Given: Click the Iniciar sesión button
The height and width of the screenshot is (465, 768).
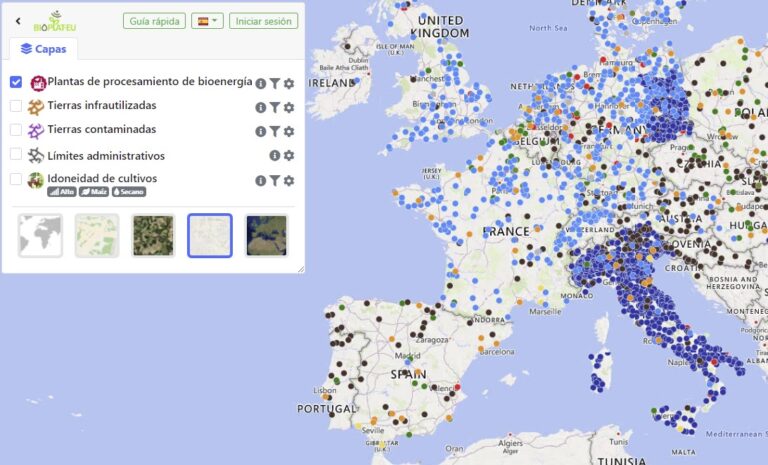Looking at the screenshot, I should click(264, 21).
